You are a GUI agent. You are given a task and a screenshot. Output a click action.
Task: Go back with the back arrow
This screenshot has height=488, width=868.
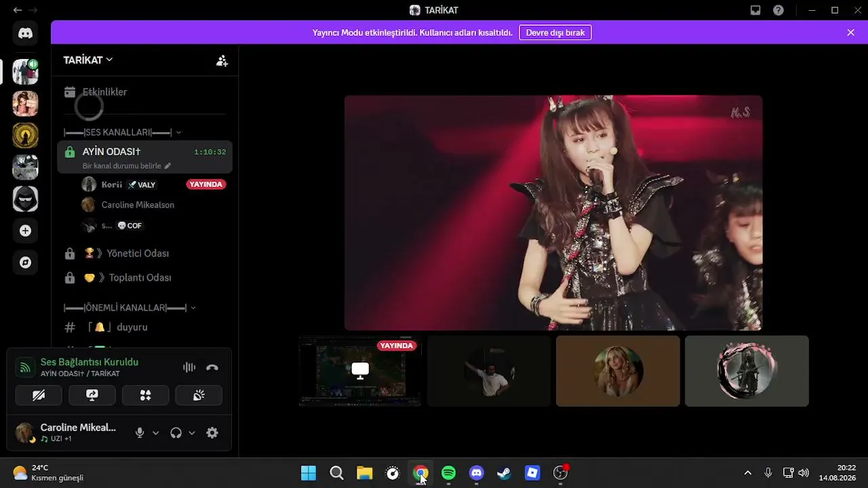point(17,10)
